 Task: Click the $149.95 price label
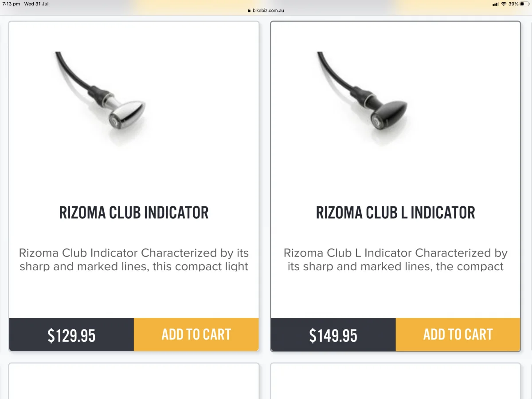333,336
